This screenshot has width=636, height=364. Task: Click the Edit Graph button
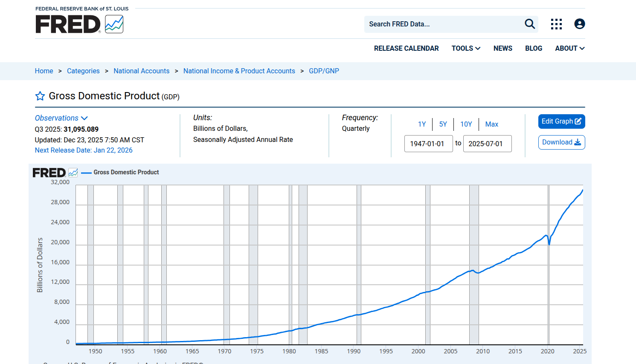click(x=561, y=121)
